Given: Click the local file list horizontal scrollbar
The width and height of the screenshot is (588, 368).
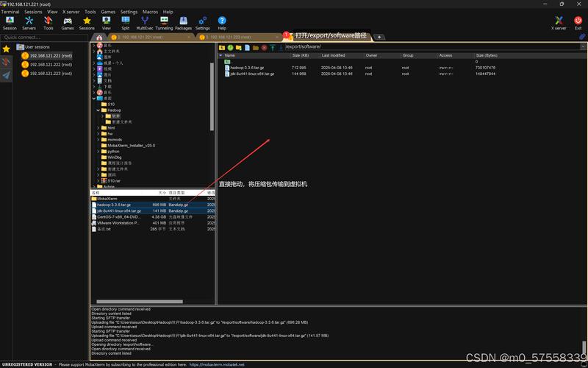Looking at the screenshot, I should tap(140, 302).
